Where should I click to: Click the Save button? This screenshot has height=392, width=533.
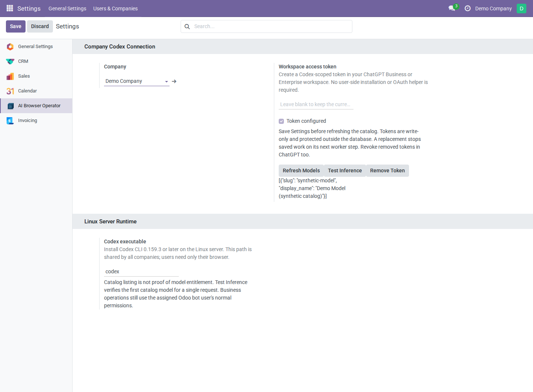pos(16,26)
